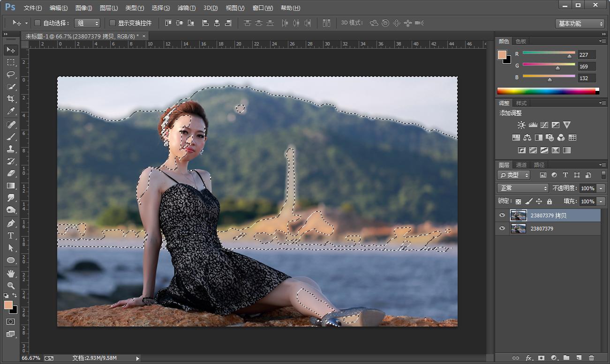Select the Pen tool

(x=10, y=223)
